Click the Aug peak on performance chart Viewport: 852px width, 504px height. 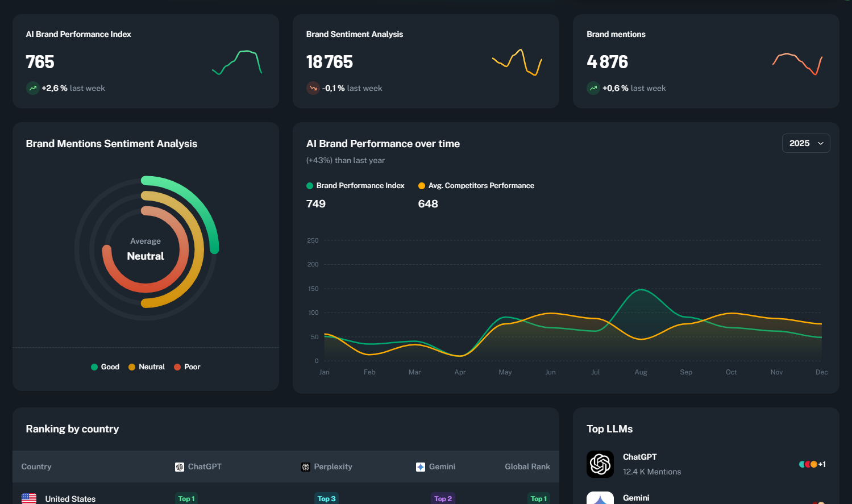[x=641, y=290]
